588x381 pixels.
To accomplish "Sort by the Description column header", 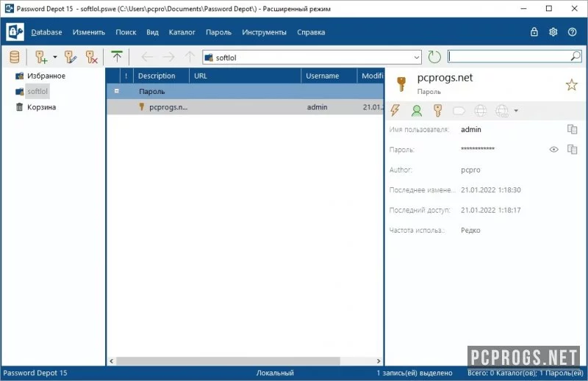I will point(162,76).
